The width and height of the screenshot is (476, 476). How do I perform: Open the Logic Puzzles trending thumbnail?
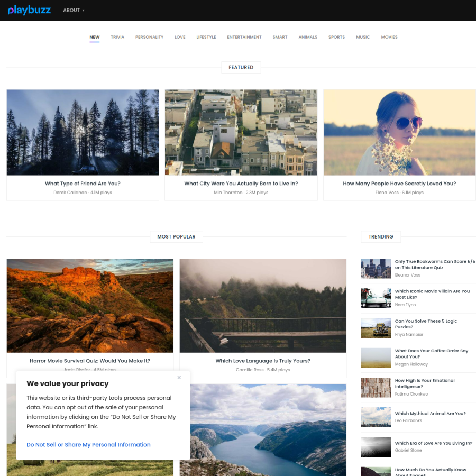tap(376, 328)
